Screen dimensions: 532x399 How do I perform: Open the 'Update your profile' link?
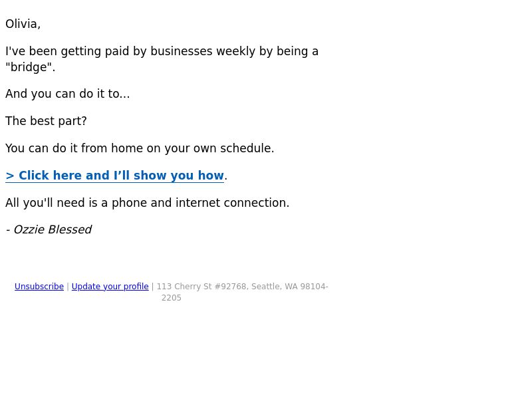[110, 287]
